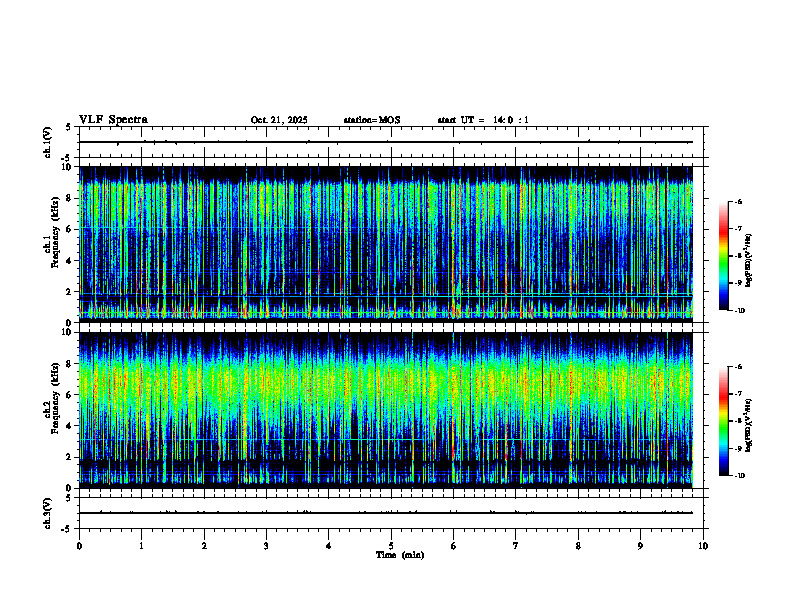Click the ch.2 spectrogram panel
The image size is (792, 612).
(x=386, y=410)
